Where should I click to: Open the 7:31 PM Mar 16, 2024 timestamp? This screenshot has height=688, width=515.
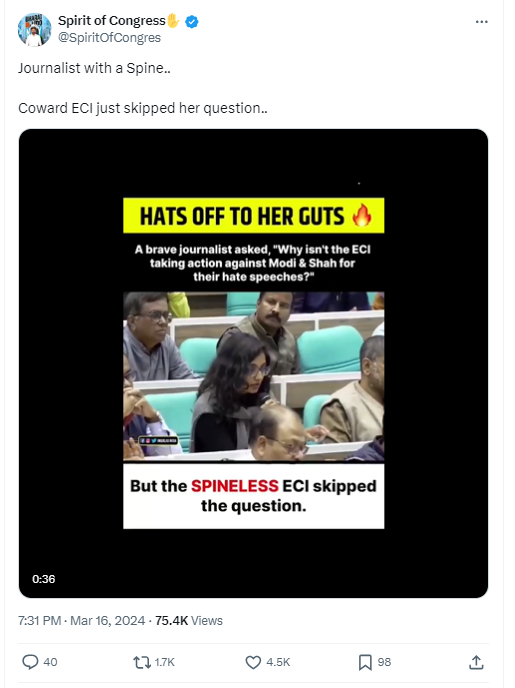pyautogui.click(x=81, y=620)
